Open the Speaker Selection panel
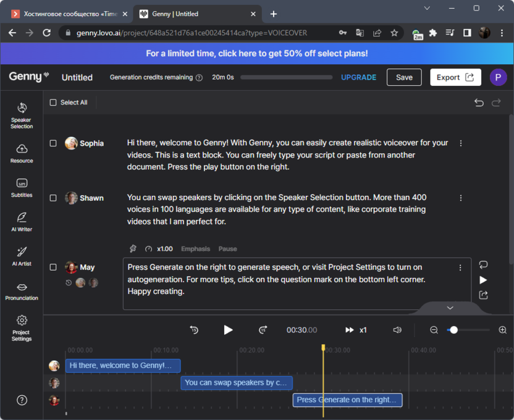This screenshot has height=420, width=514. [x=22, y=115]
